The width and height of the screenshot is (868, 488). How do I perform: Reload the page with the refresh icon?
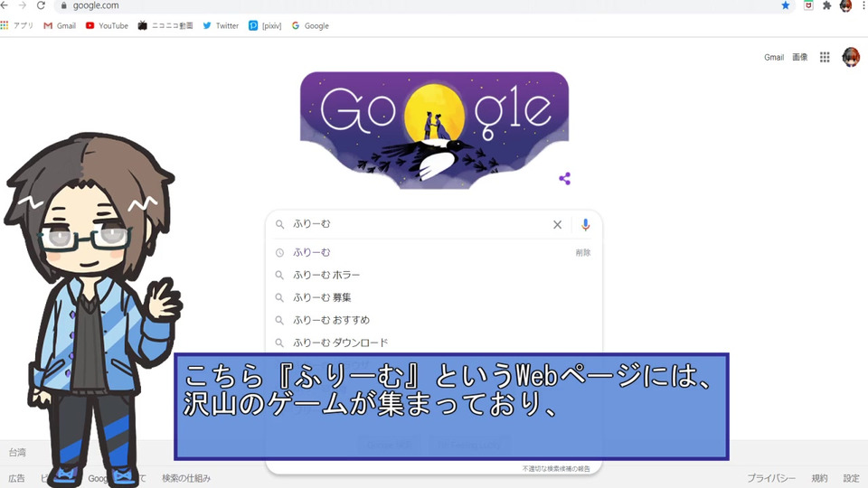(41, 5)
